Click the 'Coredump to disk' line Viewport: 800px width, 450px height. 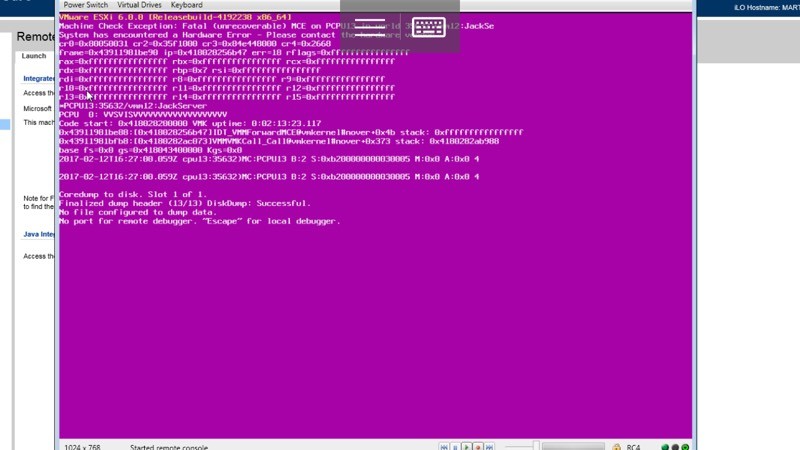click(133, 194)
